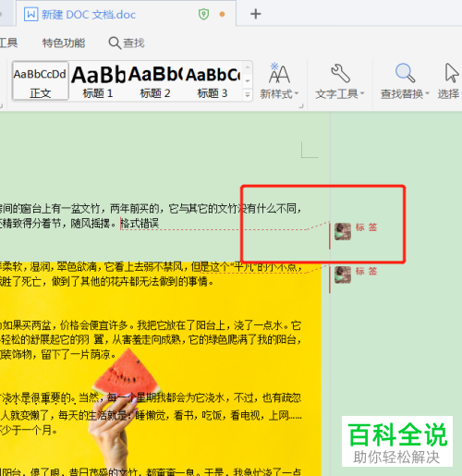462x476 pixels.
Task: Click the second comment avatar thumbnail
Action: point(343,275)
